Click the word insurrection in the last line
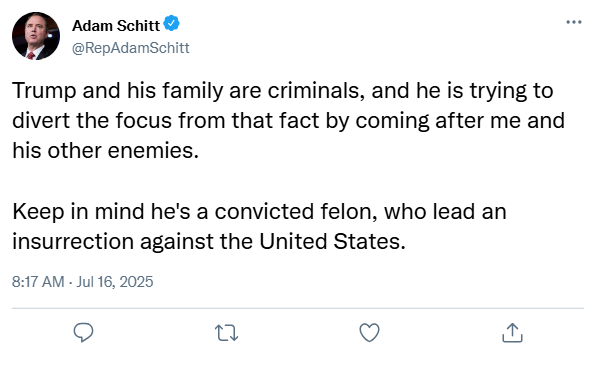 click(73, 242)
